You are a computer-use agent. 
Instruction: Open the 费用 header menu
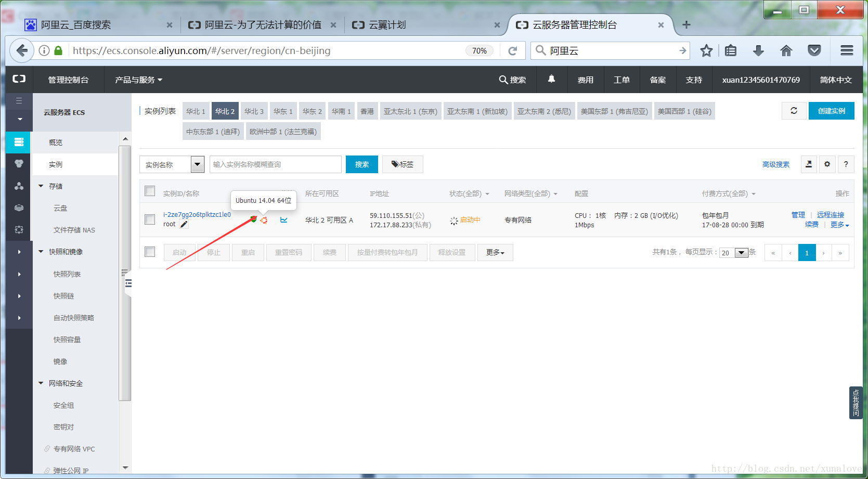click(x=585, y=80)
